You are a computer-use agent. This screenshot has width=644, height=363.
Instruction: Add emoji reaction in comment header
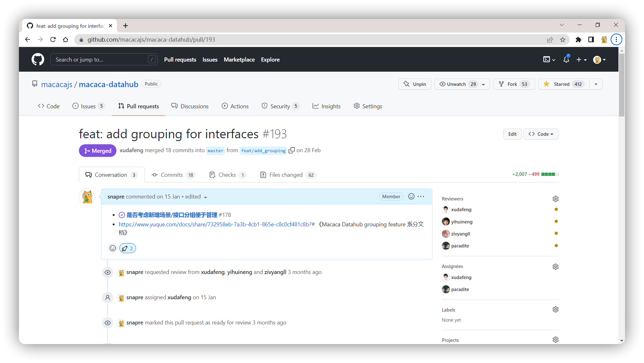(x=411, y=196)
